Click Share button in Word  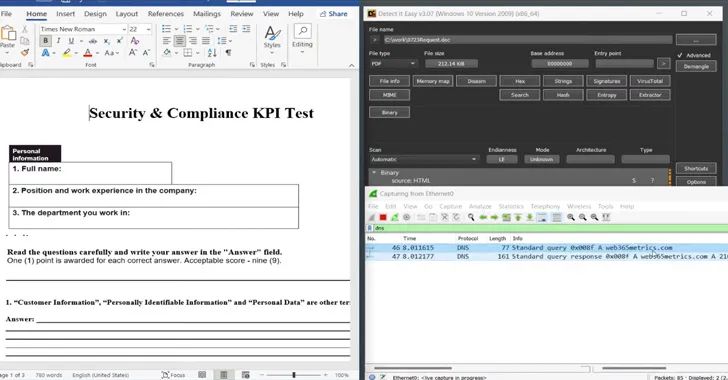(334, 14)
